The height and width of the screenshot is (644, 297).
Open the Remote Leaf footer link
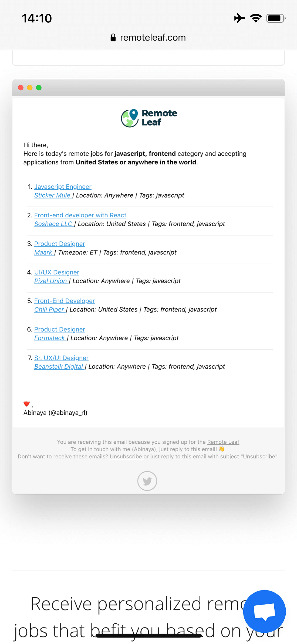coord(223,442)
